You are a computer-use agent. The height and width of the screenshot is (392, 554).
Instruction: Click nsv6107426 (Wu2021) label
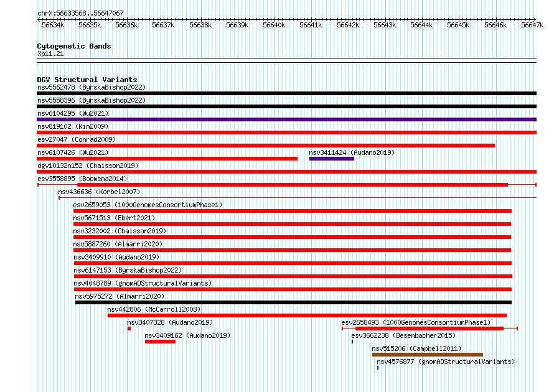pyautogui.click(x=73, y=152)
